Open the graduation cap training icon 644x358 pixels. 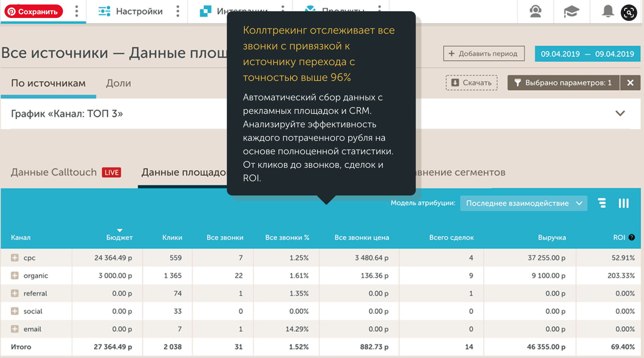571,12
